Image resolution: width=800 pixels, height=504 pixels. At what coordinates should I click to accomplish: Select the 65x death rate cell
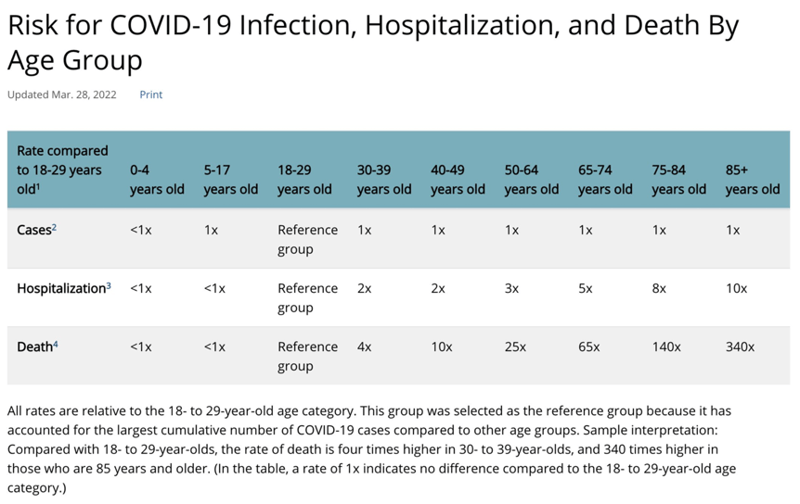(589, 347)
